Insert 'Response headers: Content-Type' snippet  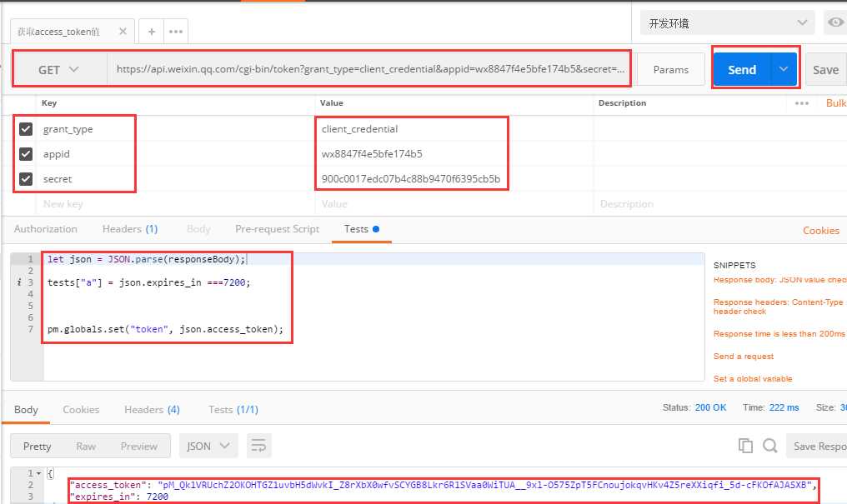pyautogui.click(x=778, y=307)
